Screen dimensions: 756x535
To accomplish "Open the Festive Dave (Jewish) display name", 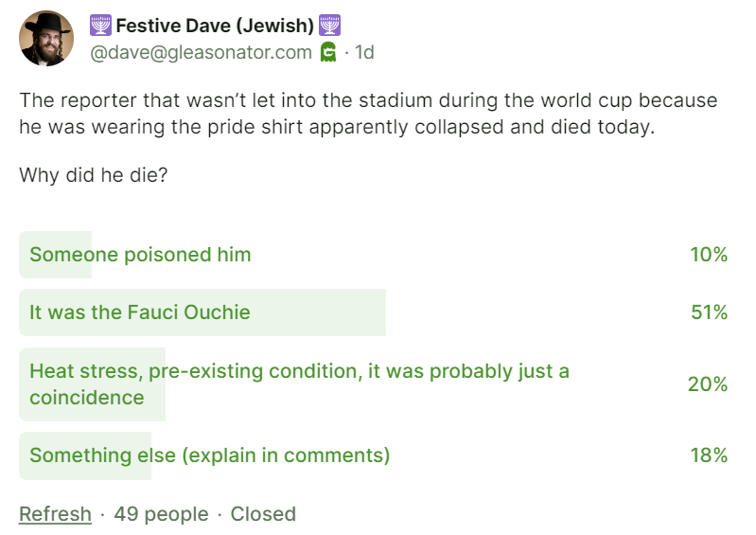I will [215, 26].
